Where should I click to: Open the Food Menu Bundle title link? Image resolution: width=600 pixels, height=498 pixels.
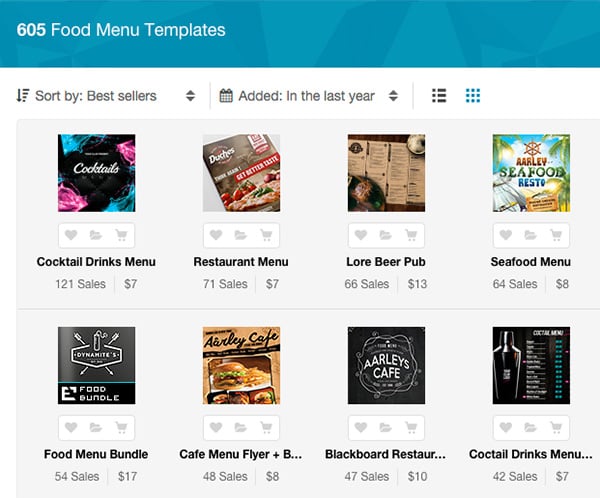(96, 454)
